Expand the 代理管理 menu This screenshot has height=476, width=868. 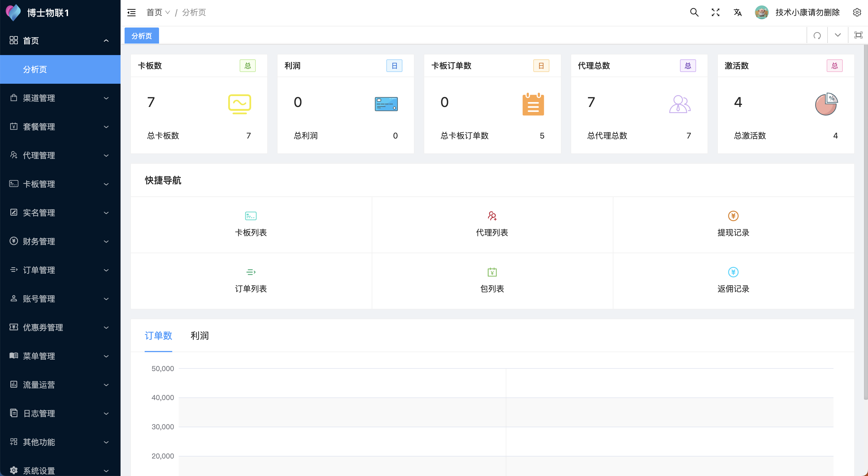coord(60,155)
